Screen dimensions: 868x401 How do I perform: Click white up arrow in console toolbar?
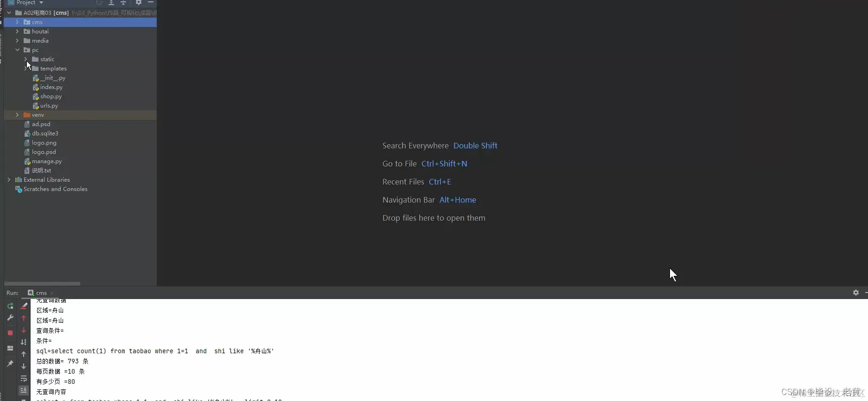pyautogui.click(x=24, y=354)
